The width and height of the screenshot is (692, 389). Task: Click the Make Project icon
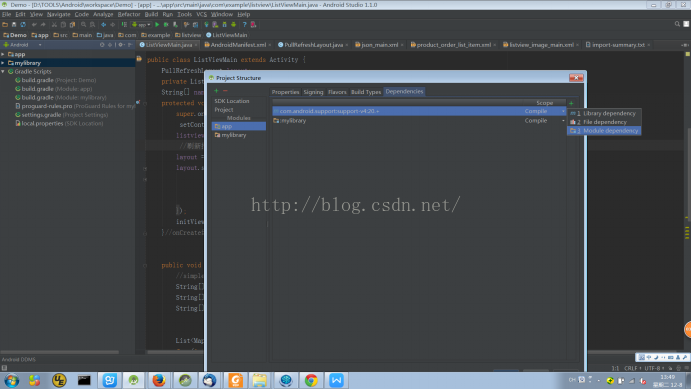point(124,25)
